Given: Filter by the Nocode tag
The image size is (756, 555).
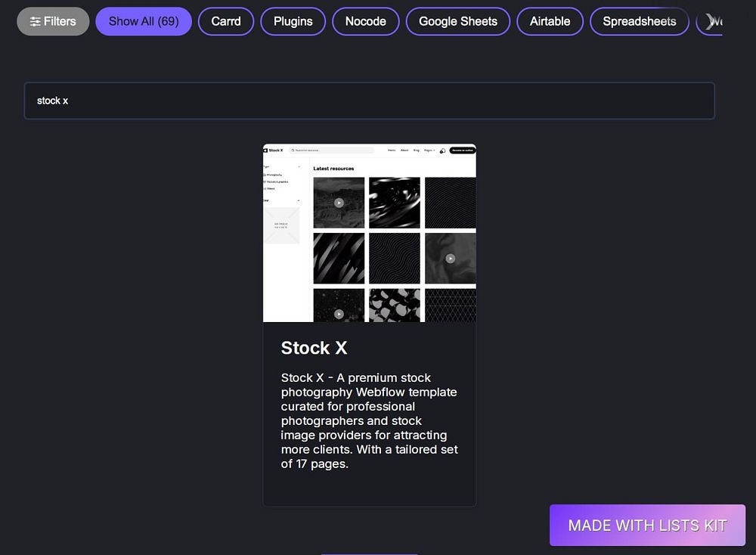Looking at the screenshot, I should [x=365, y=21].
